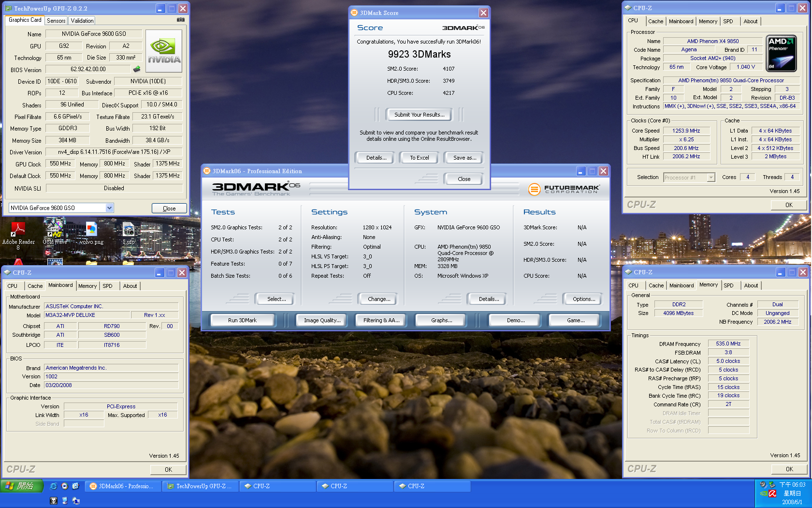Open the About tab in Memory CPU-Z window
Image resolution: width=812 pixels, height=508 pixels.
point(751,285)
